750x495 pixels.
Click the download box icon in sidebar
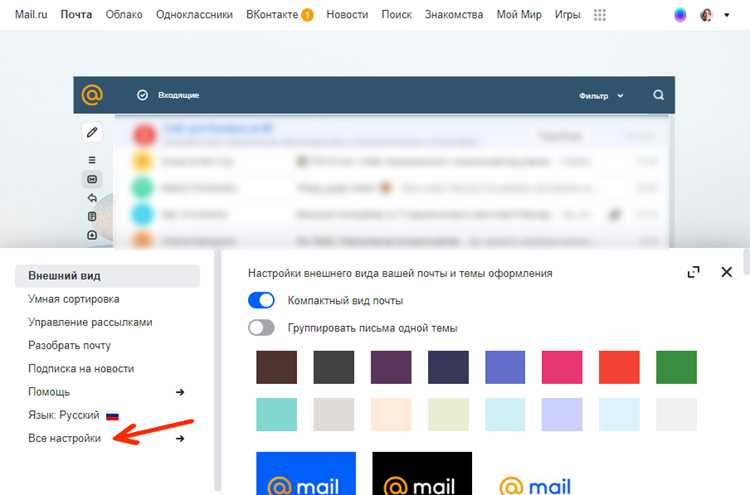[92, 235]
